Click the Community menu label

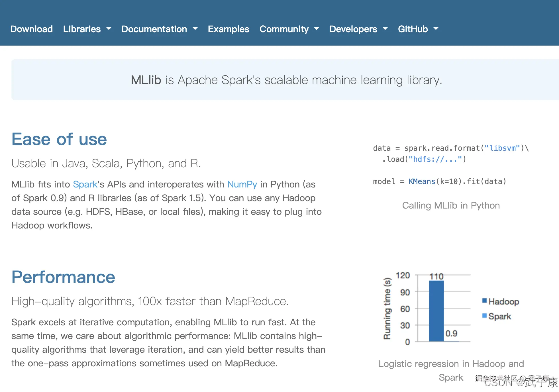[x=284, y=29]
